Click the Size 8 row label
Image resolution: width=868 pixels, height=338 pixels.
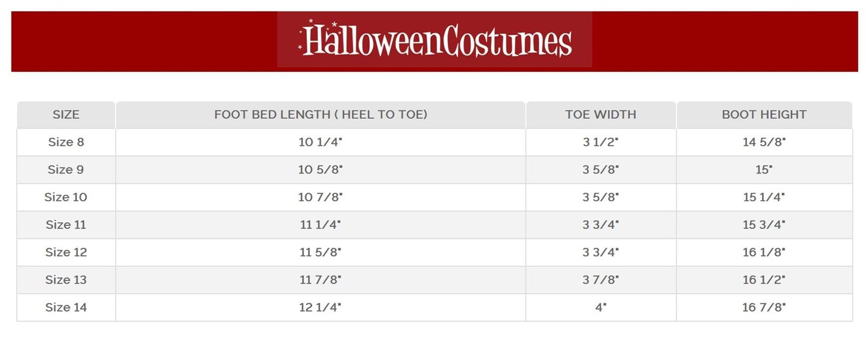pos(66,142)
